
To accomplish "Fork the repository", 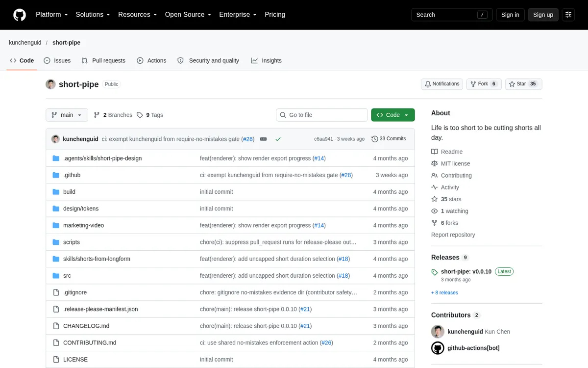I will coord(484,84).
